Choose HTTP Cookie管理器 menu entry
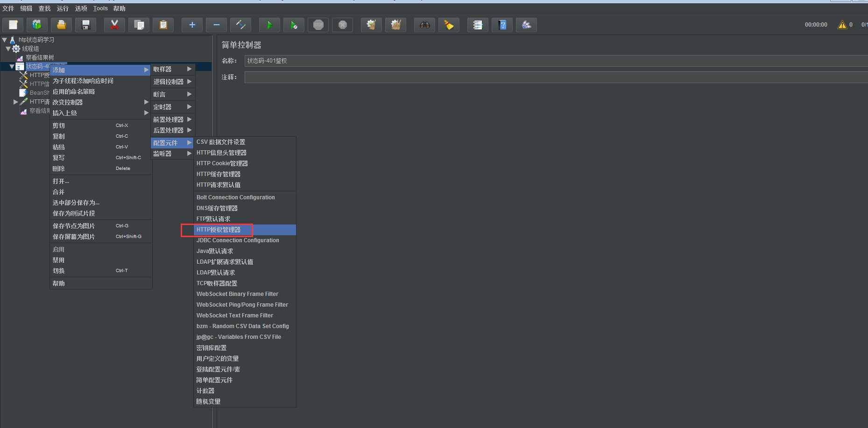Image resolution: width=868 pixels, height=428 pixels. (245, 163)
